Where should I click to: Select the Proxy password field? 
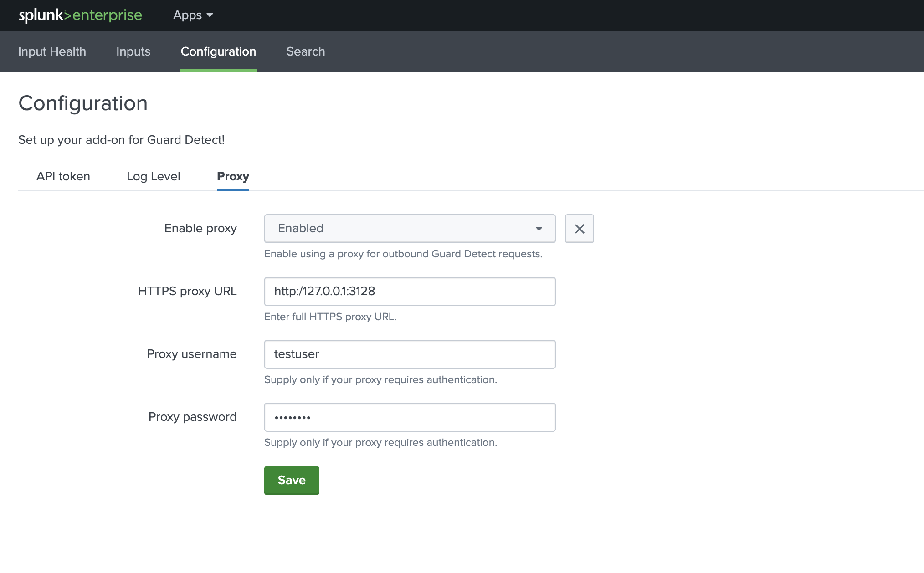[409, 417]
